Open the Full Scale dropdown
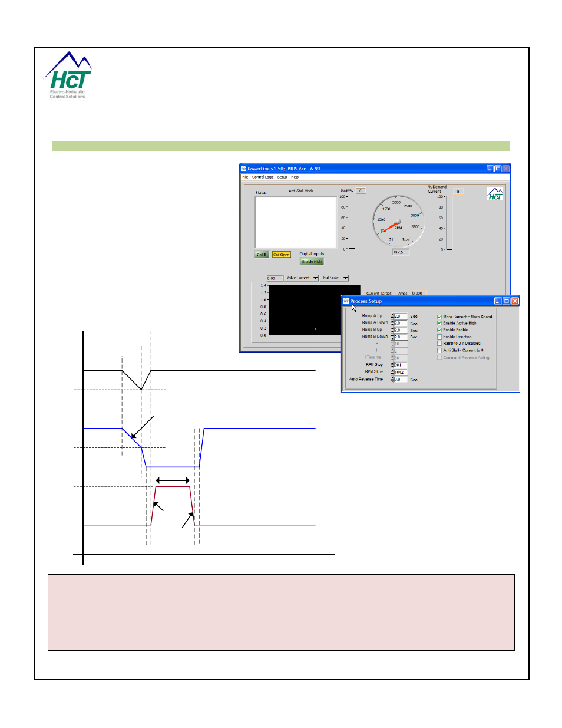The image size is (562, 728). coord(334,278)
